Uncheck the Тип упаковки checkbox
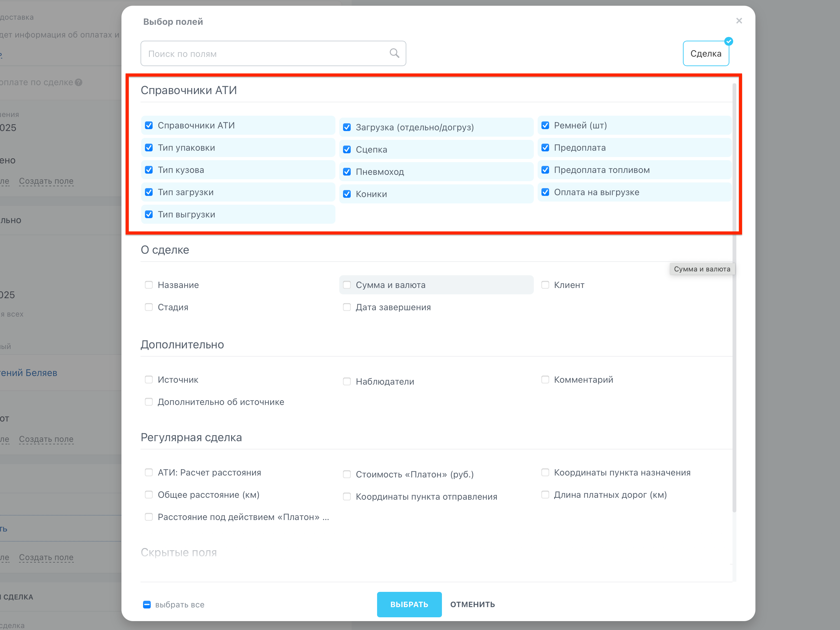Image resolution: width=840 pixels, height=630 pixels. [x=149, y=147]
